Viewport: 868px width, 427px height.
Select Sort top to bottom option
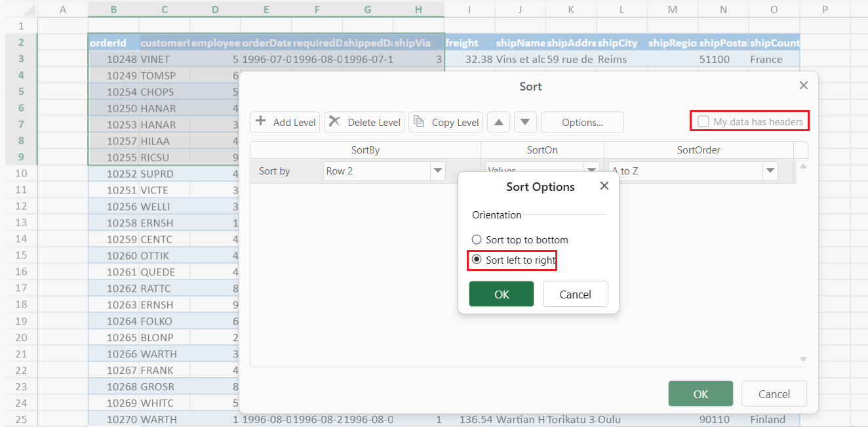coord(477,240)
